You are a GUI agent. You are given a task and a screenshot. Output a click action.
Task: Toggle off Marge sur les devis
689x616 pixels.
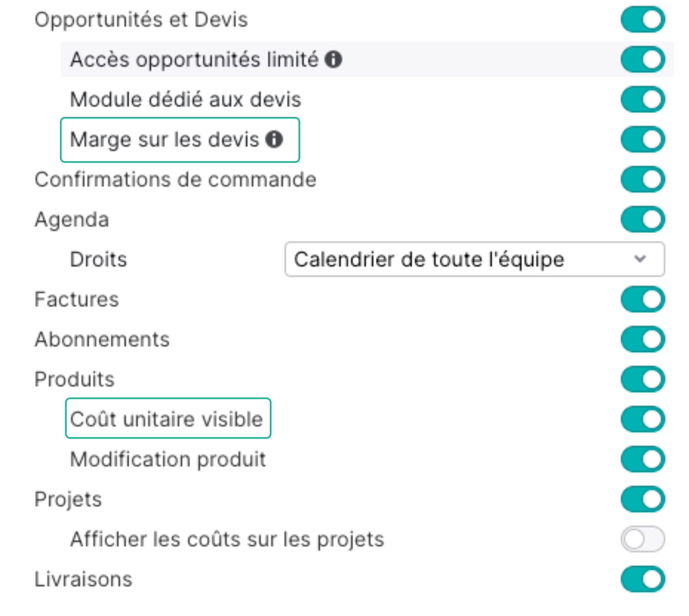coord(642,139)
